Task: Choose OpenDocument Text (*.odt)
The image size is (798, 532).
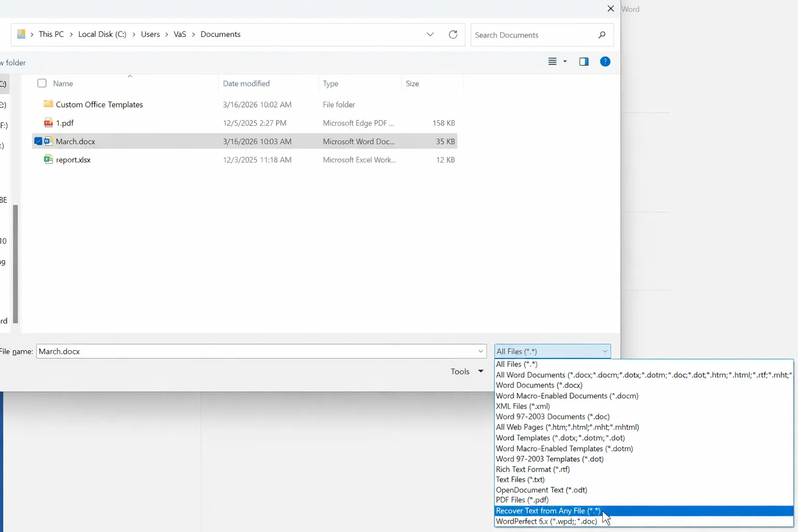Action: click(x=644, y=490)
